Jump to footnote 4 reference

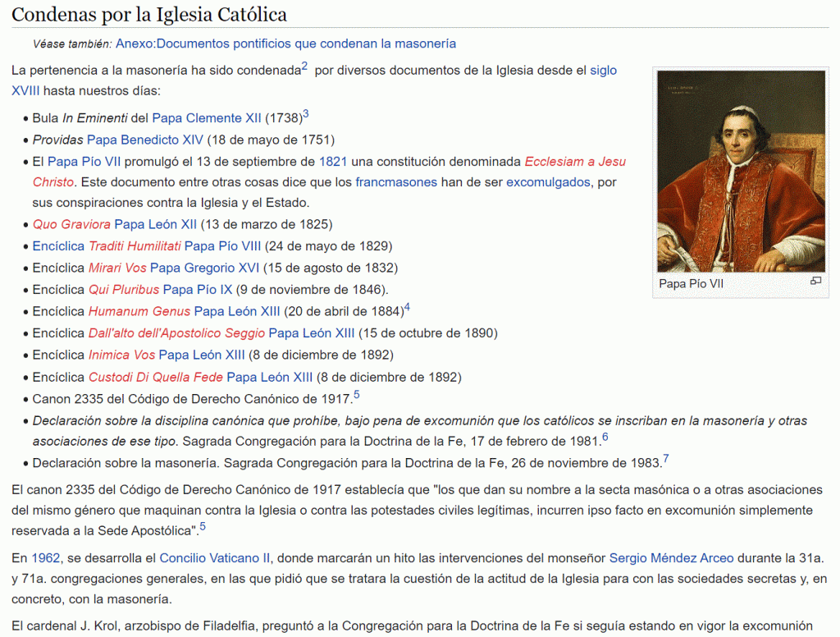407,308
